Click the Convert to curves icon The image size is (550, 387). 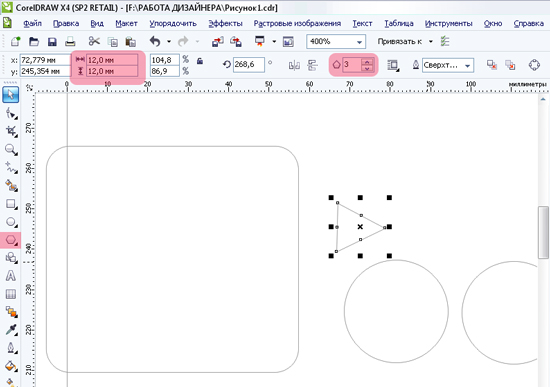click(x=534, y=65)
